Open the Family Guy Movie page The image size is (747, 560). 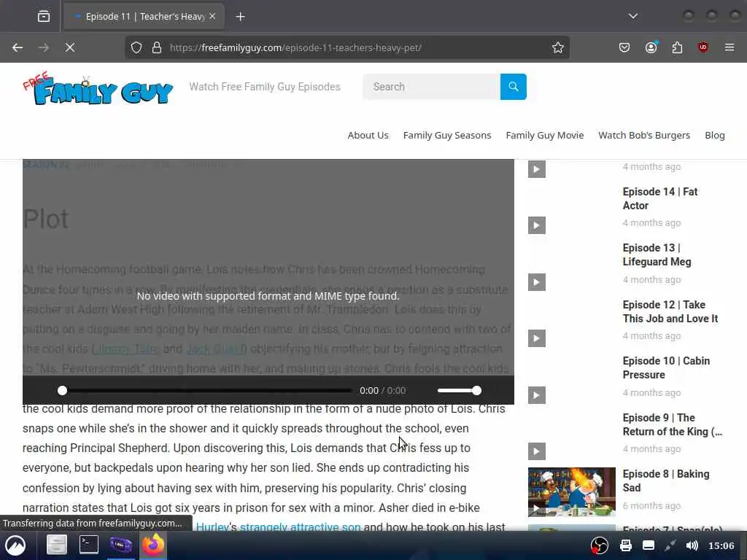point(544,135)
